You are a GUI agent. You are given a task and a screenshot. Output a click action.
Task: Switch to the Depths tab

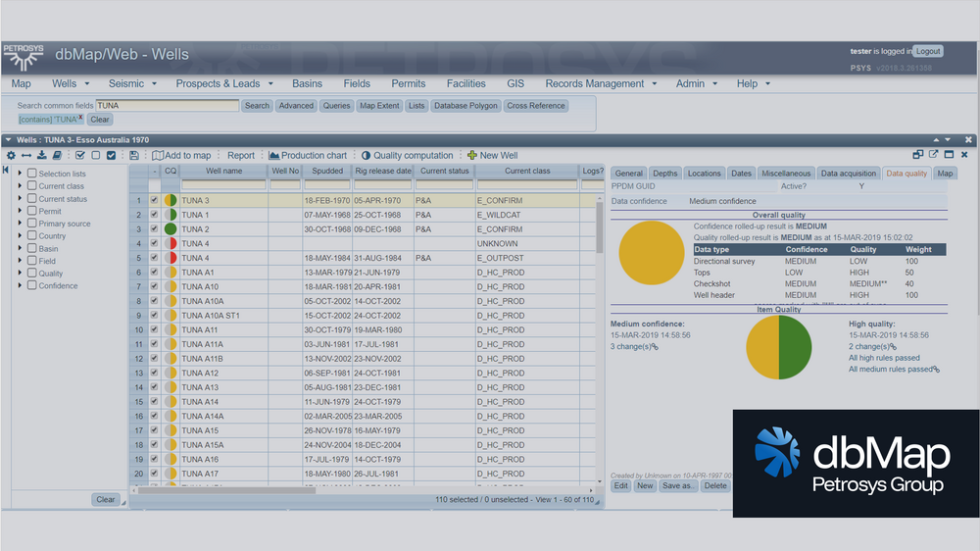(665, 174)
